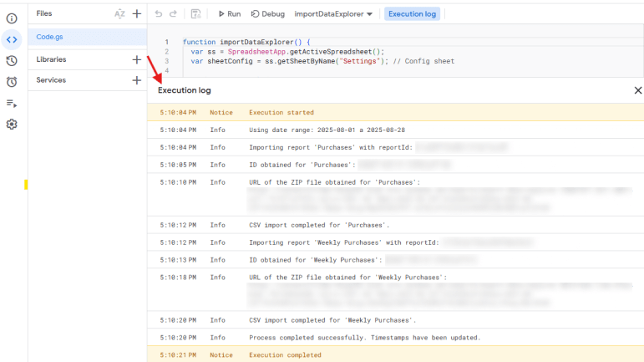The image size is (644, 362).
Task: Open Project History clock icon
Action: (12, 61)
